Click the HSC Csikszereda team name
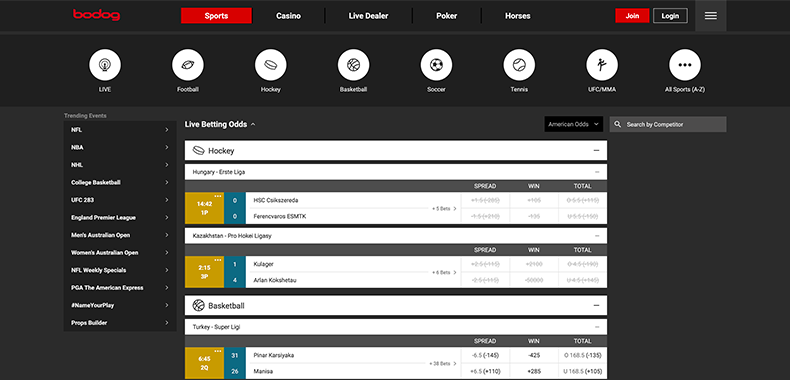Screen dimensions: 790x380 click(276, 200)
